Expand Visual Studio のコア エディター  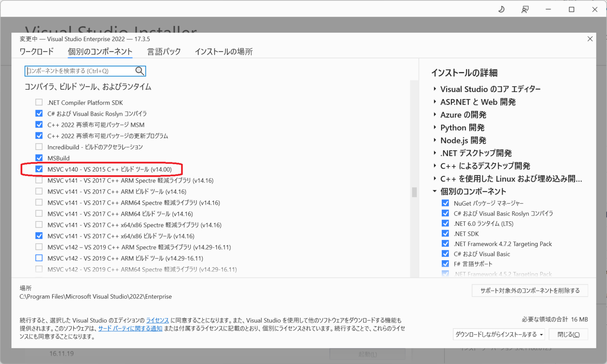pyautogui.click(x=435, y=89)
